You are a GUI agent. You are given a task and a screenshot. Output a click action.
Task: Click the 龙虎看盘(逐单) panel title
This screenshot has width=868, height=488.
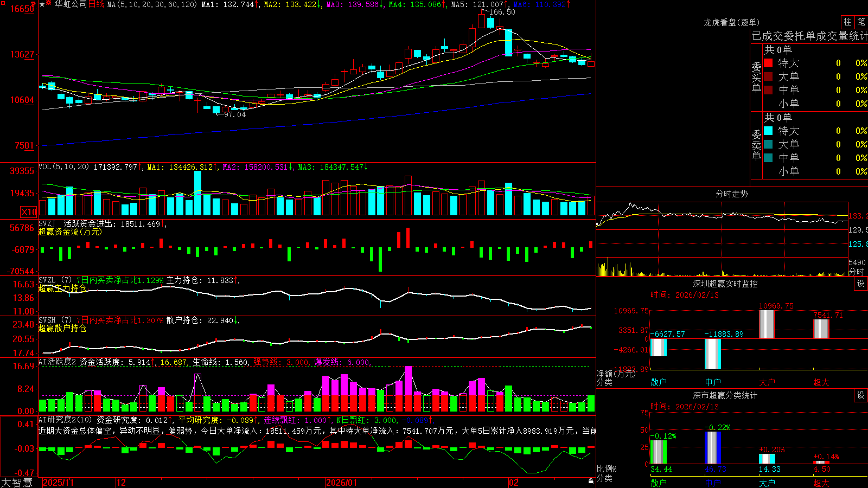[731, 22]
